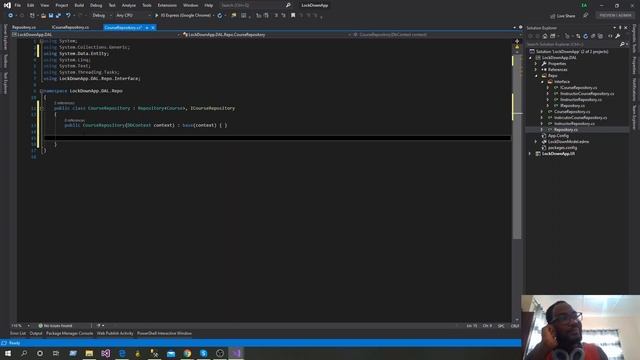This screenshot has width=640, height=360.
Task: Collapse the LockDownApp.DAL project node
Action: coord(531,58)
